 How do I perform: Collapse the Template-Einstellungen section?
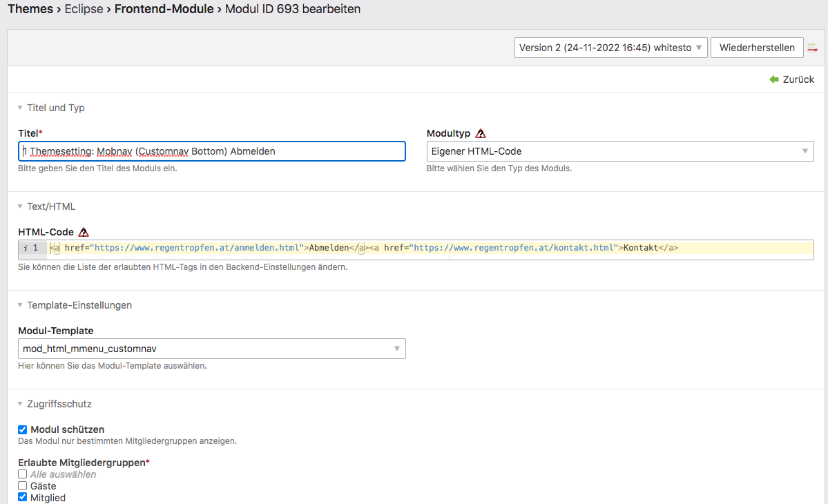[x=75, y=305]
